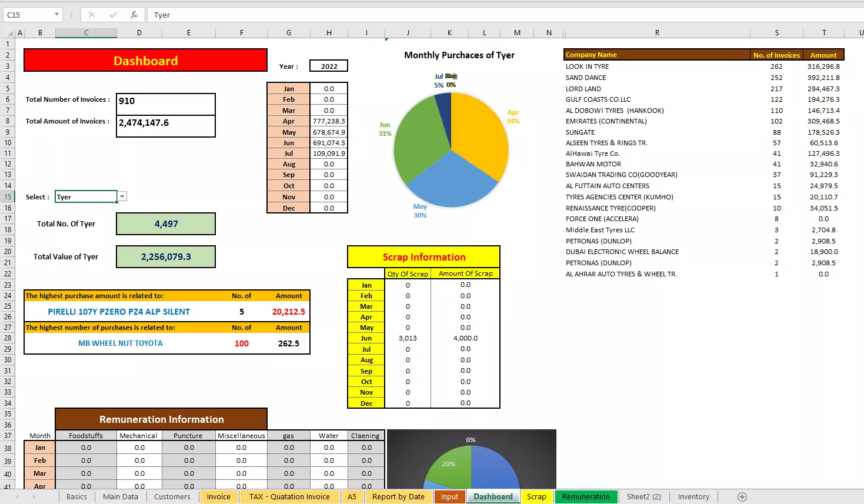Click the MB WHEEL NUT TOYOTA cell
Viewport: 864px width, 504px height.
(x=121, y=343)
